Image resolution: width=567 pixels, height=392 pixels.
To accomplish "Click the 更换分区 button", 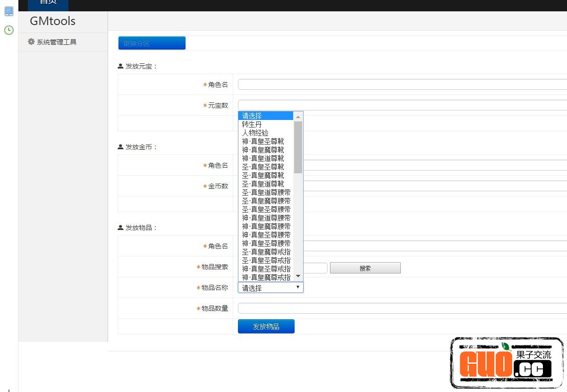I will coord(152,43).
